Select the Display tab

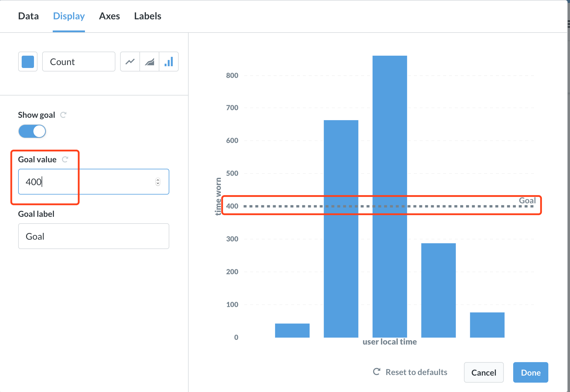tap(69, 16)
